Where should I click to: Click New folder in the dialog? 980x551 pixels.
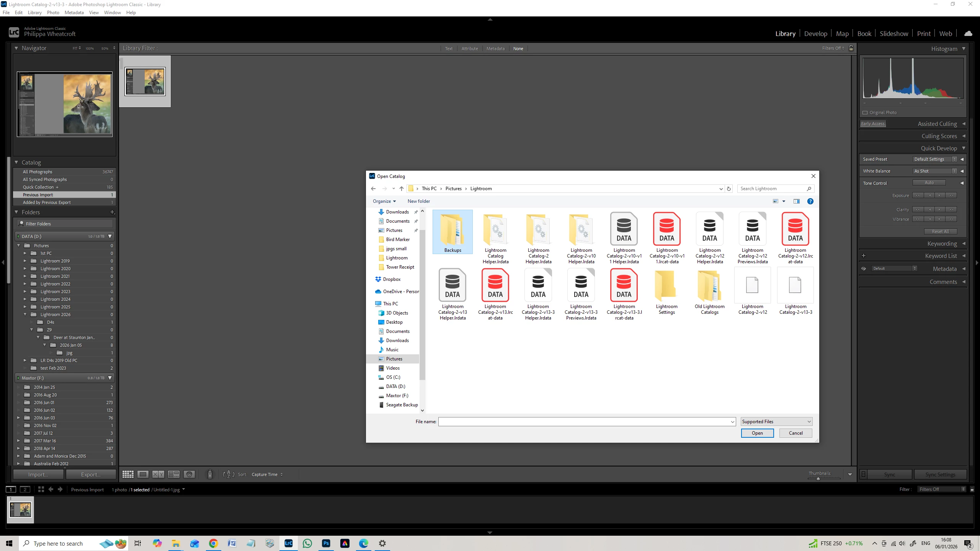click(418, 201)
